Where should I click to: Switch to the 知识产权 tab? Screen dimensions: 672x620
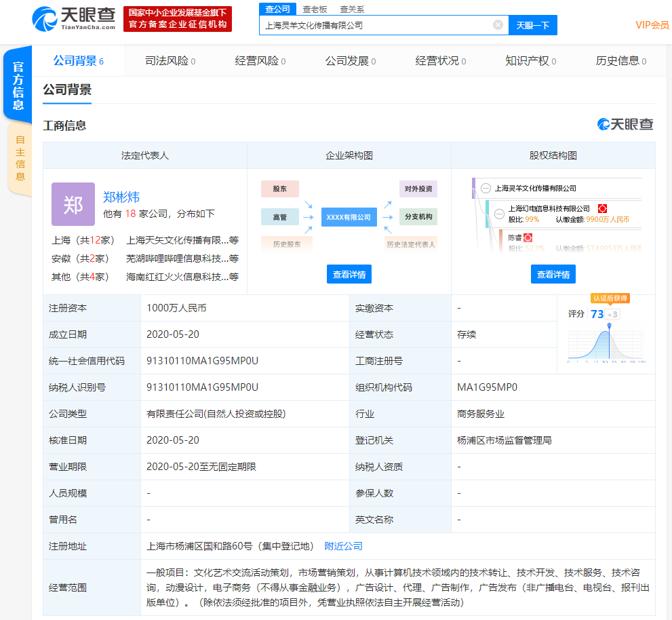click(x=527, y=60)
